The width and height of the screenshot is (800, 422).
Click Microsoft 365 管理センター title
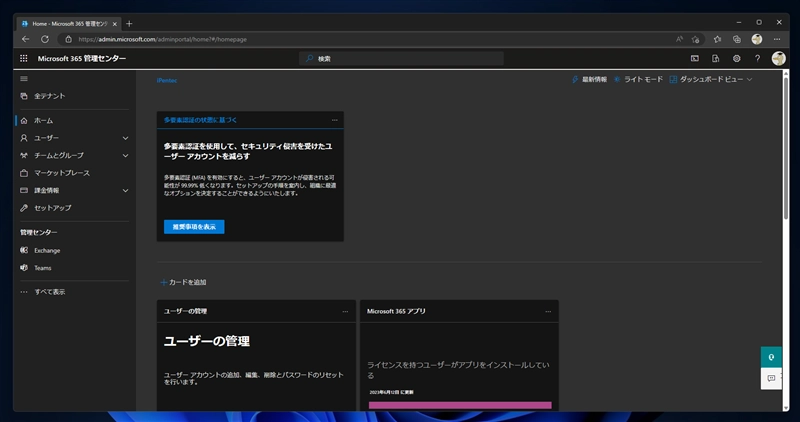[x=82, y=59]
